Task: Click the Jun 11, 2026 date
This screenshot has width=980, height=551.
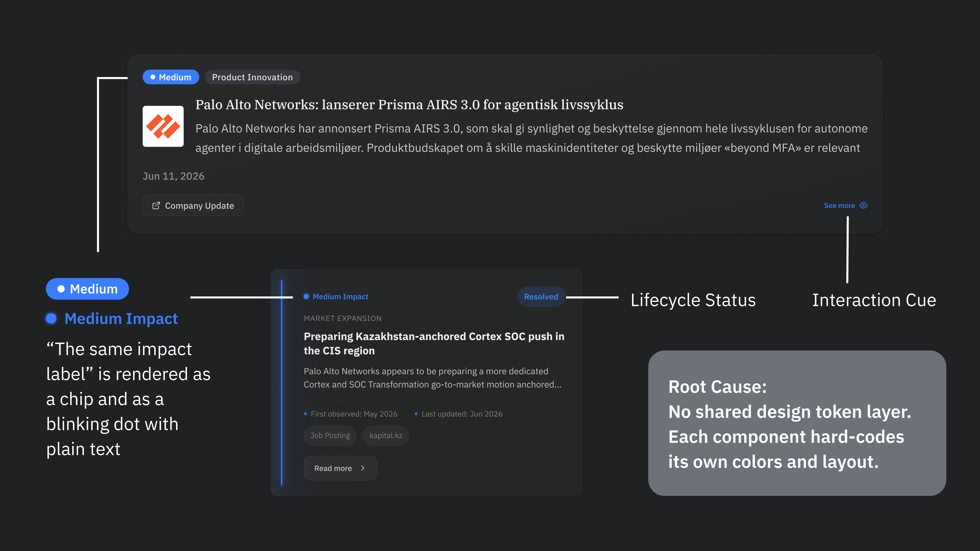Action: [x=174, y=176]
